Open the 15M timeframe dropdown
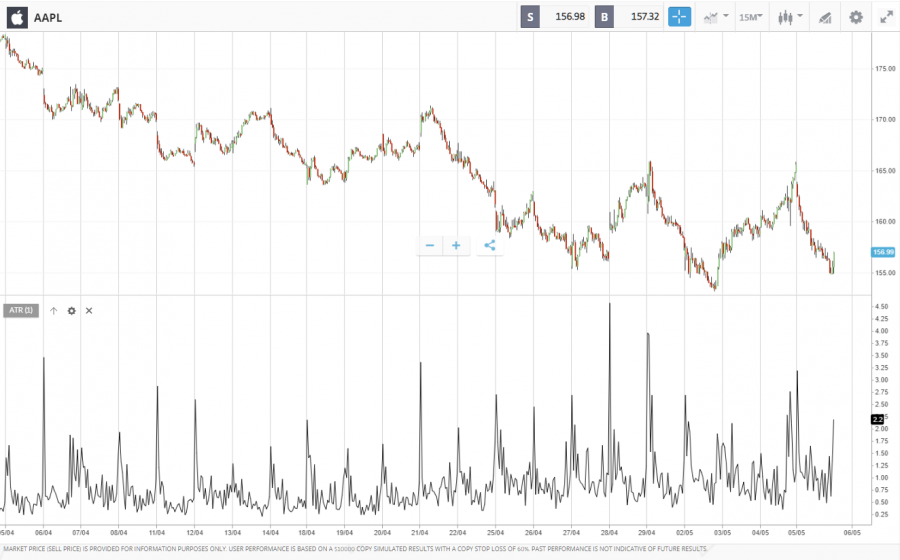This screenshot has height=560, width=900. (751, 17)
